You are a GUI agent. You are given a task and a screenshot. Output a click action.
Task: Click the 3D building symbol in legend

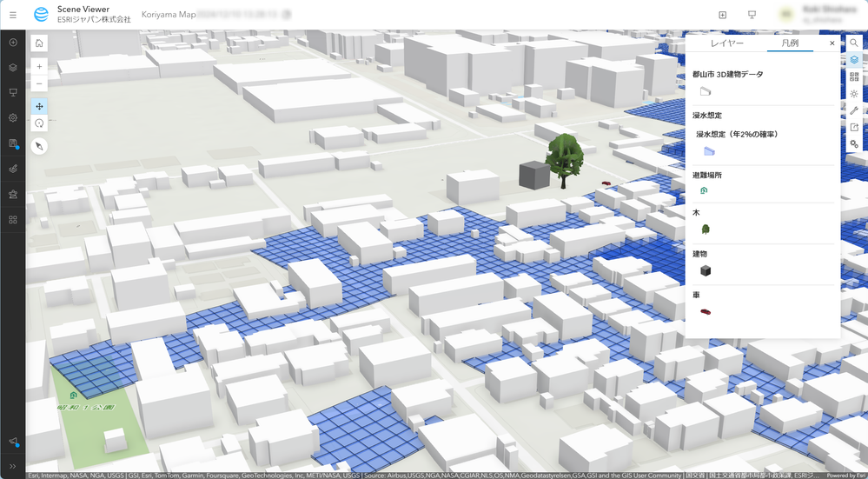pos(706,92)
